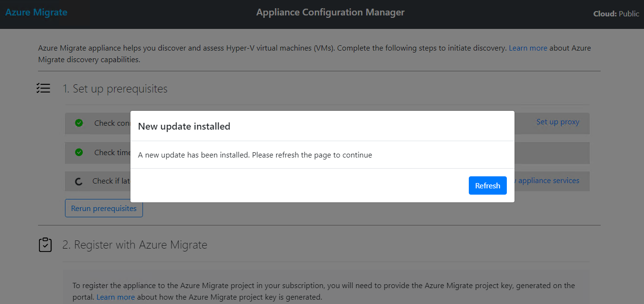The width and height of the screenshot is (644, 304).
Task: Click the loading spinner beside Check if latest
Action: [x=79, y=182]
